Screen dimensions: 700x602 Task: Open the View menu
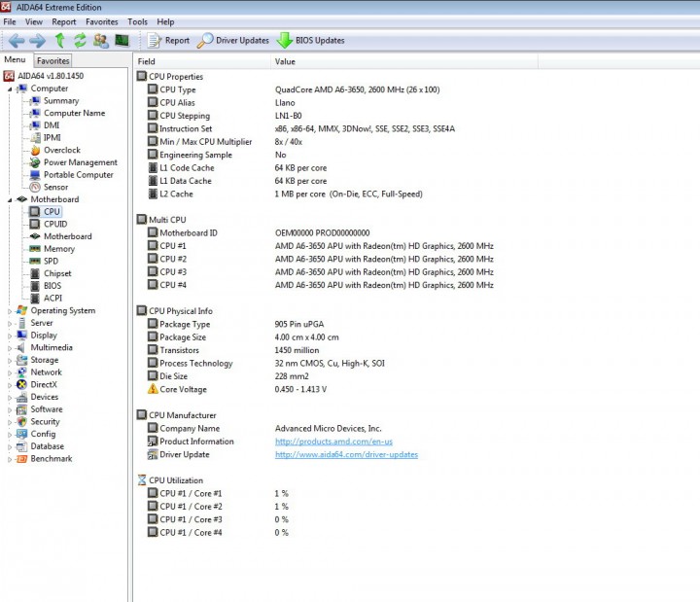(x=33, y=22)
